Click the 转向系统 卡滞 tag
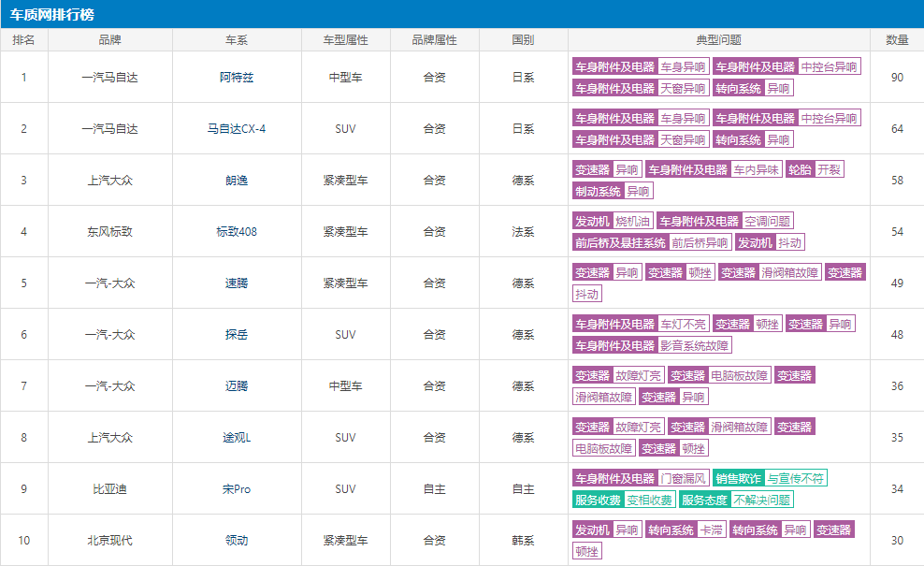Image resolution: width=924 pixels, height=566 pixels. tap(686, 530)
